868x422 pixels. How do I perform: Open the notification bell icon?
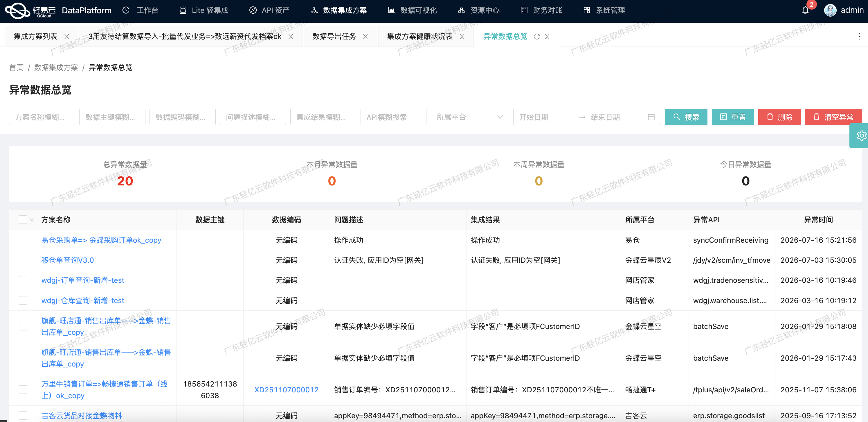[x=805, y=10]
